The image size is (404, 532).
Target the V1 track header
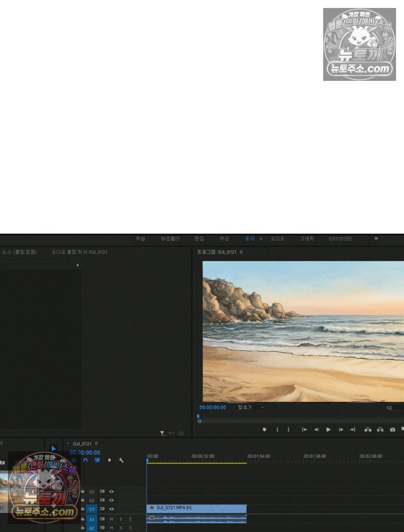click(91, 509)
